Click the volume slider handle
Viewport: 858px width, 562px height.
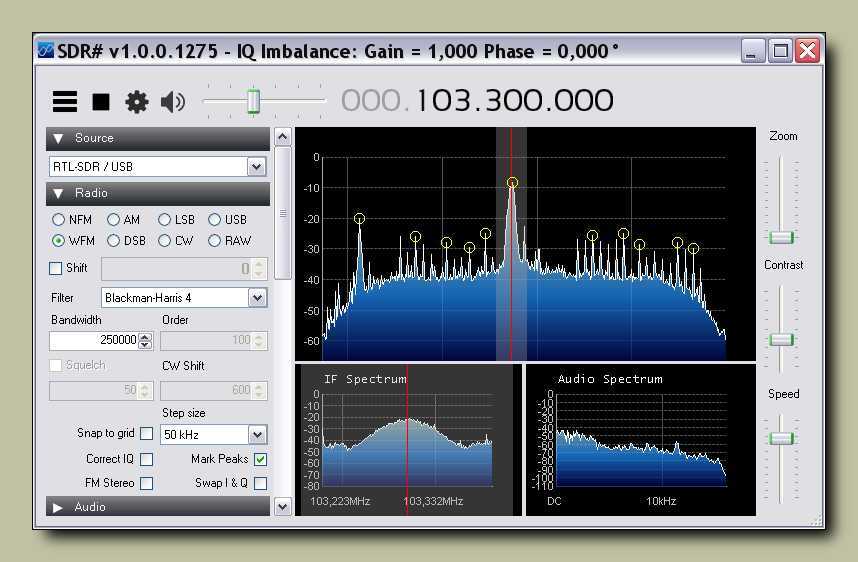[253, 101]
